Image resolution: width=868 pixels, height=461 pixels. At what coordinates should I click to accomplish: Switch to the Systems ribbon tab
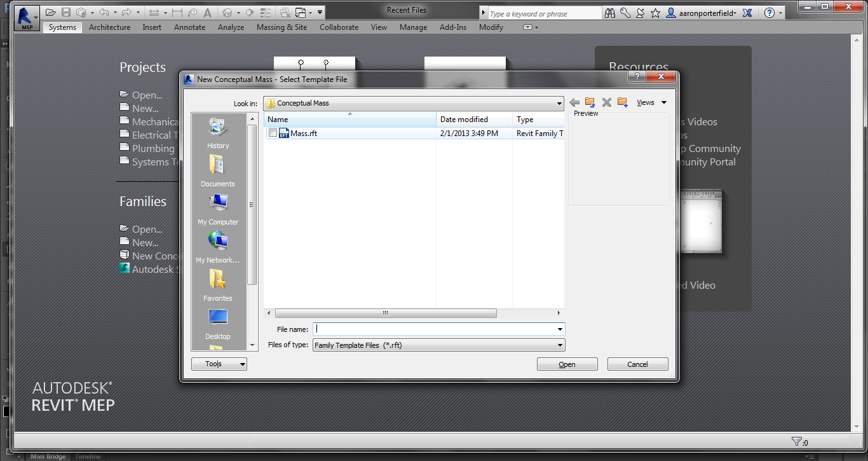(x=62, y=27)
